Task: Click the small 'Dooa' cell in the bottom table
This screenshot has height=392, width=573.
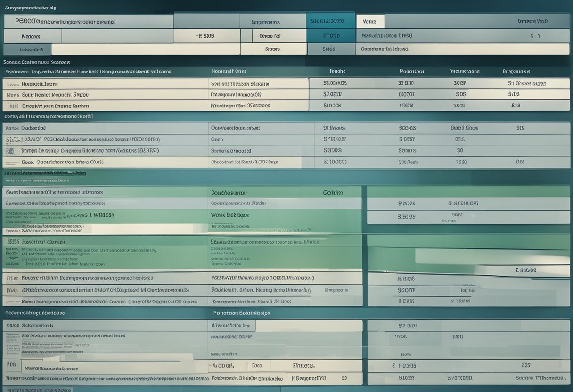Action: [x=257, y=365]
